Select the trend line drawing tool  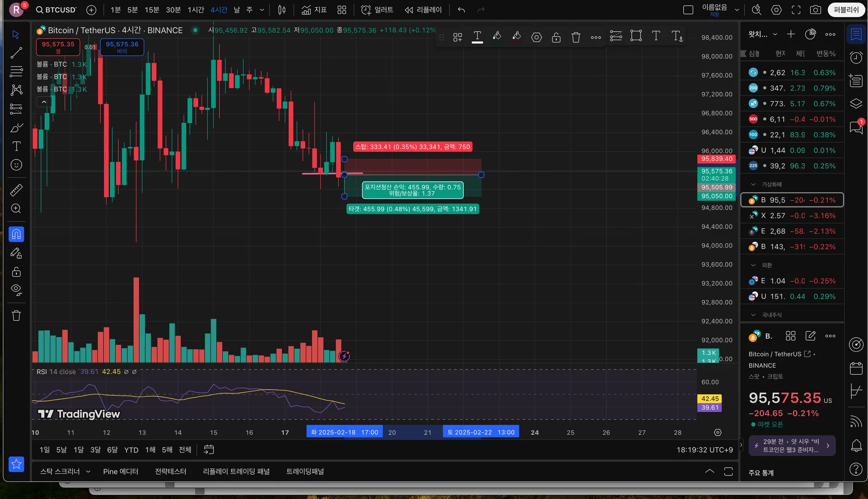16,53
